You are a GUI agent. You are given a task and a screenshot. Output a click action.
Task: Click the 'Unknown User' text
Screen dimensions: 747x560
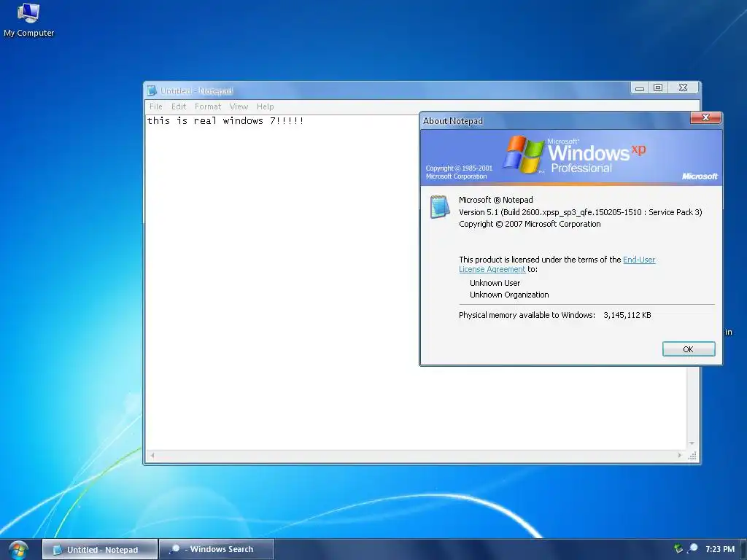point(495,283)
